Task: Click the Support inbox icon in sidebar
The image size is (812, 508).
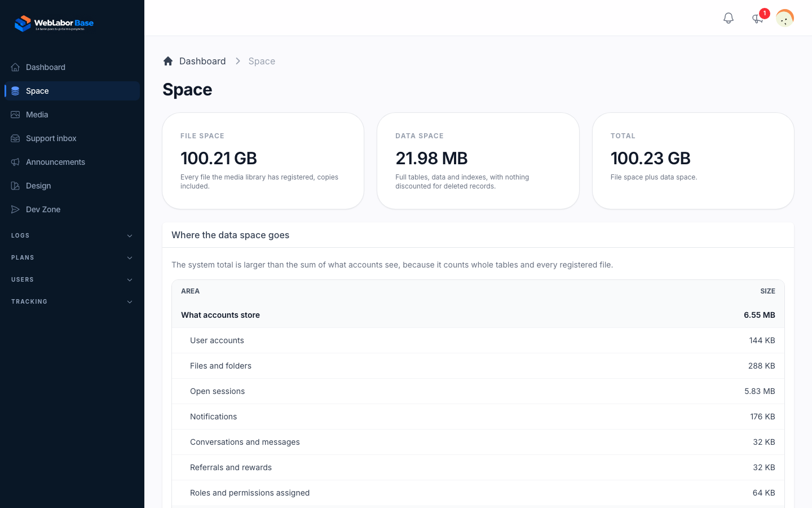Action: [15, 138]
